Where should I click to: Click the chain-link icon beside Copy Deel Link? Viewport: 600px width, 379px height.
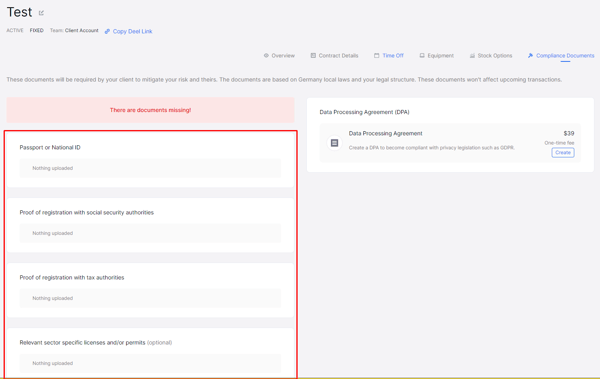(x=107, y=31)
